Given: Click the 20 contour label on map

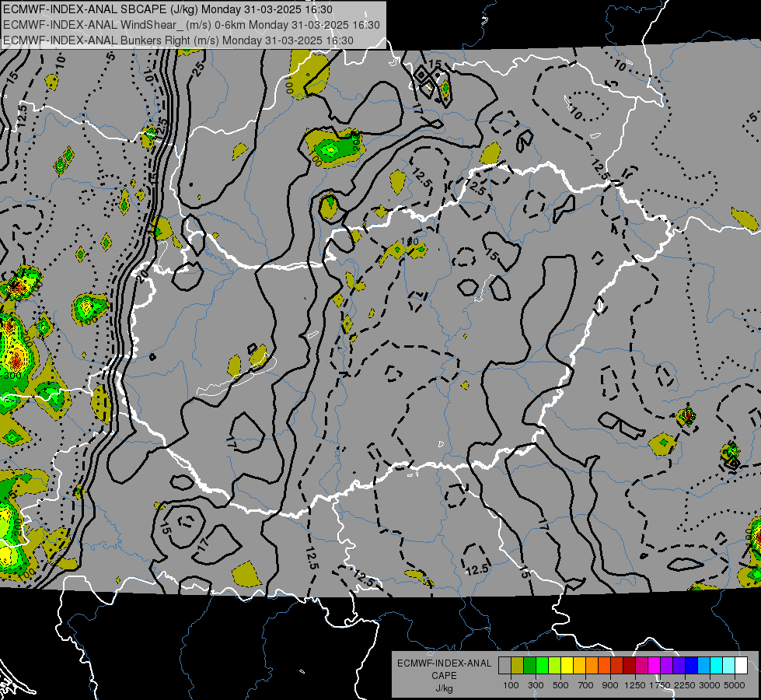Looking at the screenshot, I should pos(142,275).
